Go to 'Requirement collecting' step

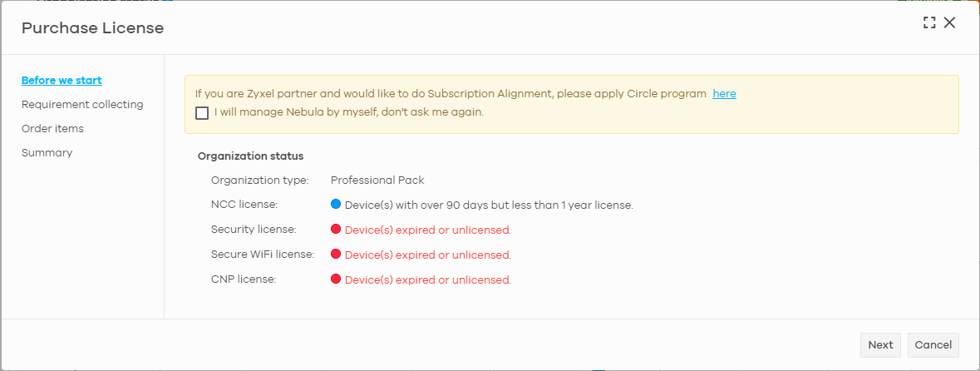(82, 105)
